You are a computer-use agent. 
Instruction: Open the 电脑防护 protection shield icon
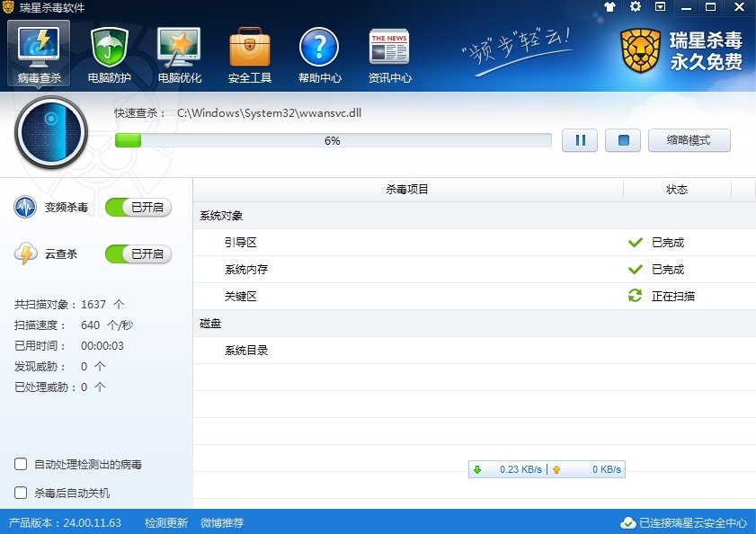tap(110, 55)
